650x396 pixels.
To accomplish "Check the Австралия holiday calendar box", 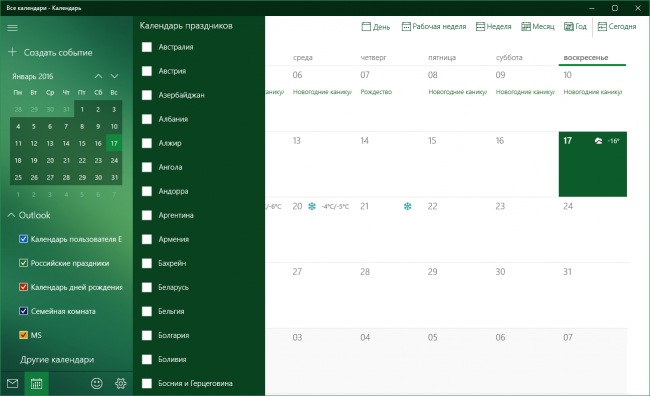I will coord(147,47).
